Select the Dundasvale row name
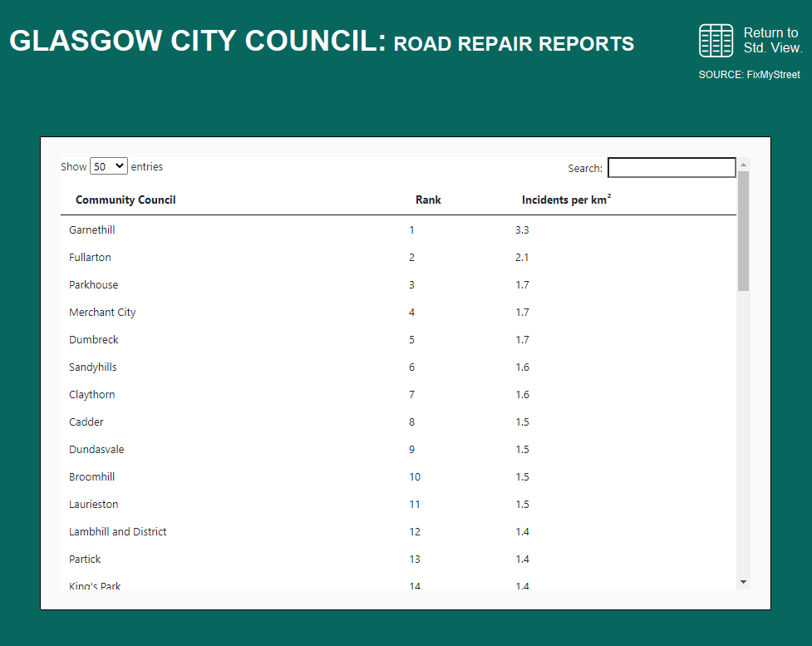Screen dimensions: 812x646 tap(96, 450)
